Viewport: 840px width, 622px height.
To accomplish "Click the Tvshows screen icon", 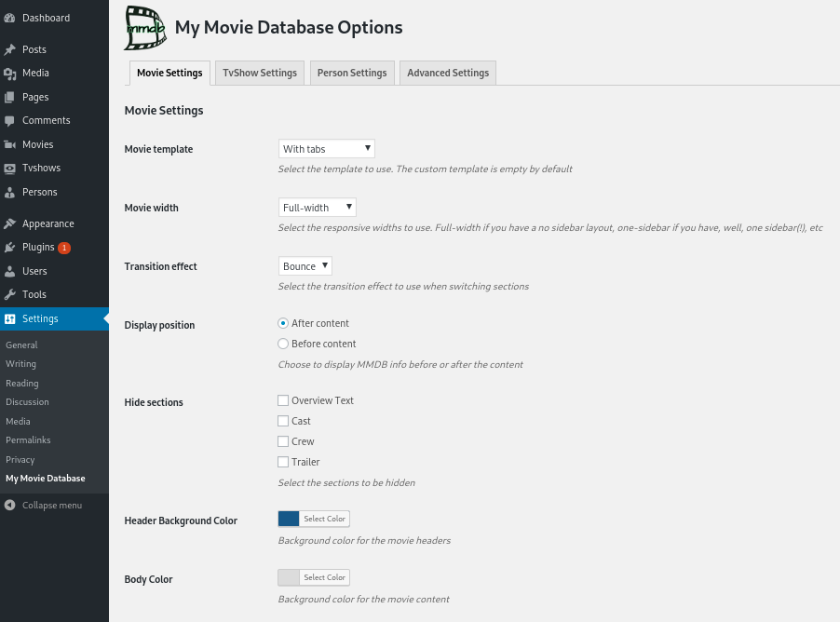I will [x=9, y=169].
